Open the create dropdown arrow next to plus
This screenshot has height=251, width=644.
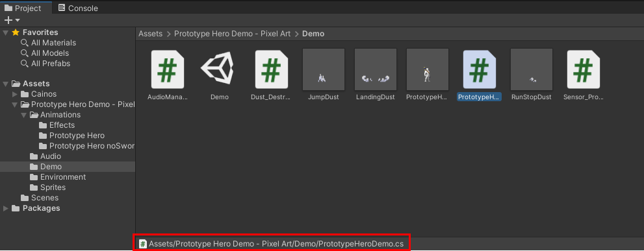point(18,20)
